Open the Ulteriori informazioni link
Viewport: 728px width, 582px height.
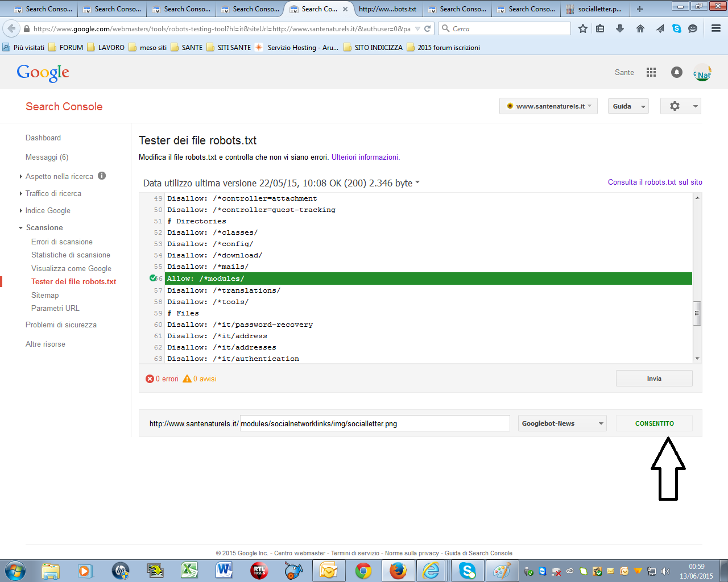365,157
